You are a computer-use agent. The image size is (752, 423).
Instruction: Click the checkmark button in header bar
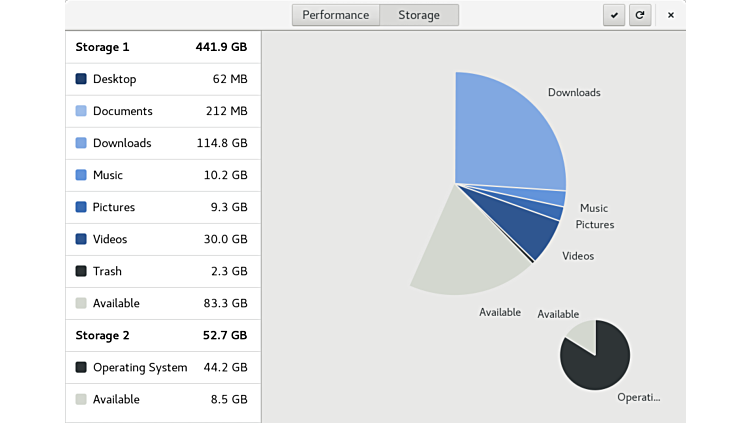(614, 15)
